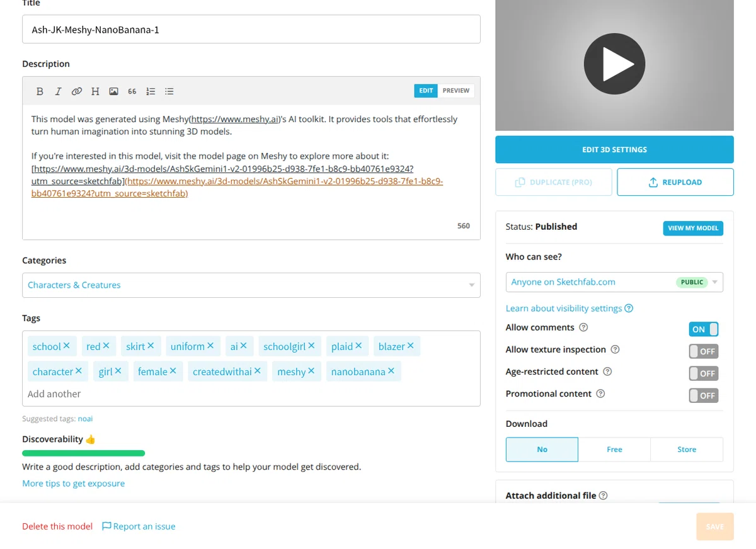The width and height of the screenshot is (756, 549).
Task: Switch description editor to Preview tab
Action: pyautogui.click(x=456, y=91)
